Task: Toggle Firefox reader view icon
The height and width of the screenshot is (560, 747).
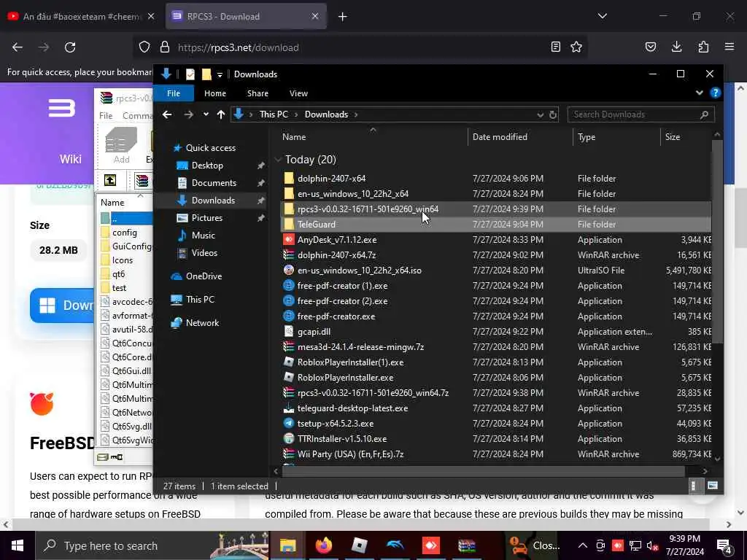Action: [x=555, y=47]
